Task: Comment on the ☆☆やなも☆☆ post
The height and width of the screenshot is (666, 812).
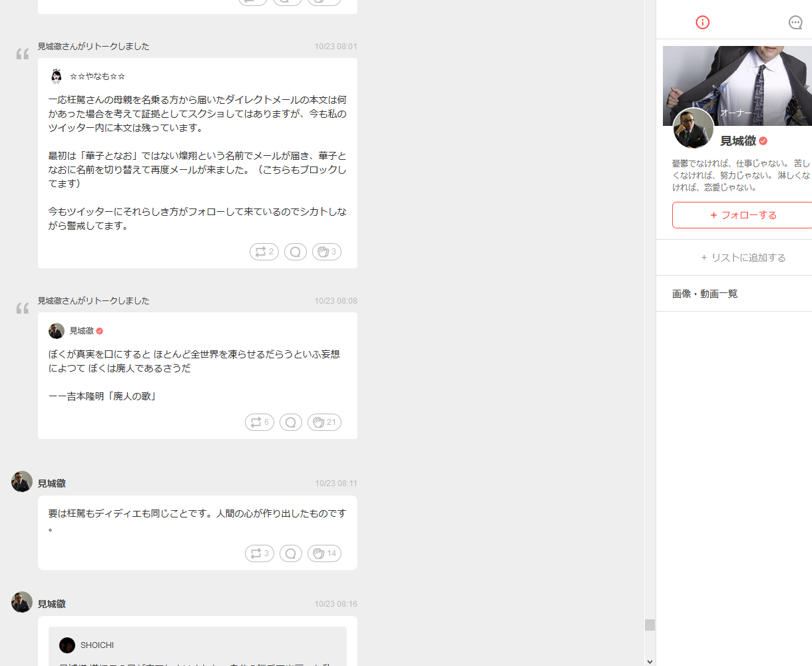Action: (x=296, y=252)
